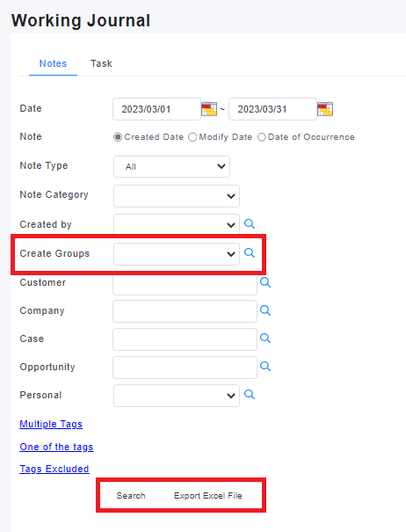Screen dimensions: 406x532
Task: Click the Customer lookup magnifier icon
Action: 265,282
